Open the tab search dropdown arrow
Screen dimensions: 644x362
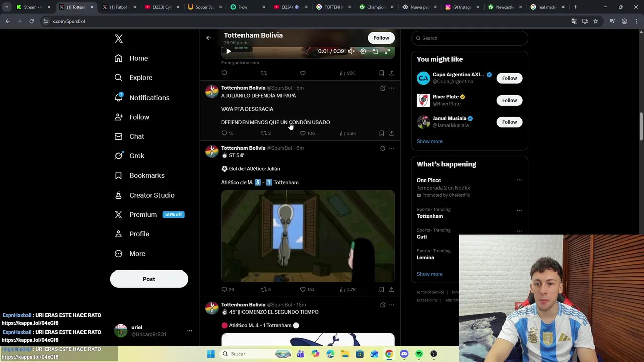(x=7, y=7)
